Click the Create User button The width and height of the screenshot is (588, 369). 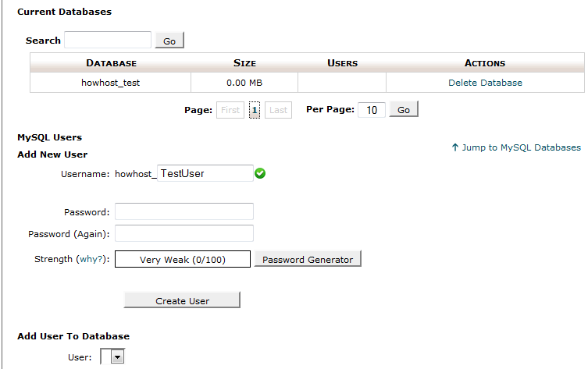182,300
